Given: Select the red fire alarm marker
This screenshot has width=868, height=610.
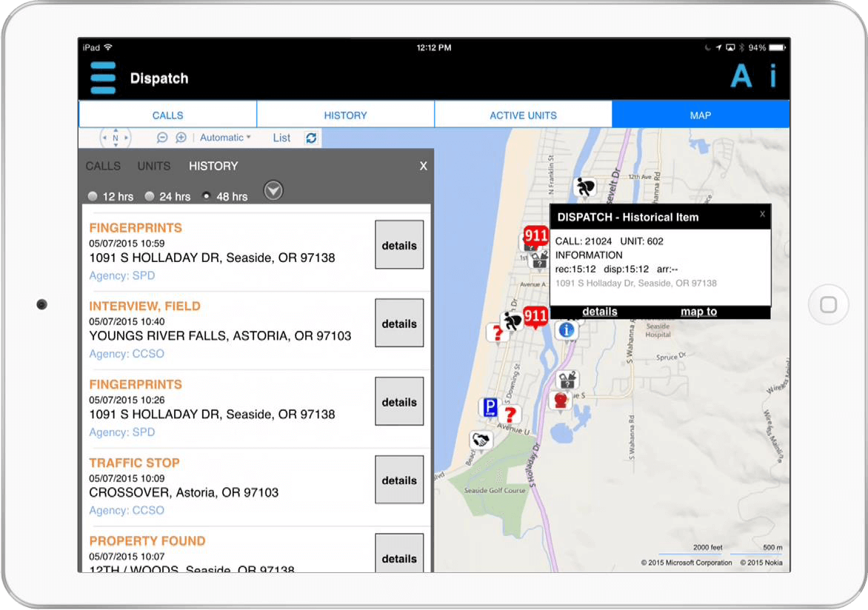Looking at the screenshot, I should (x=561, y=400).
